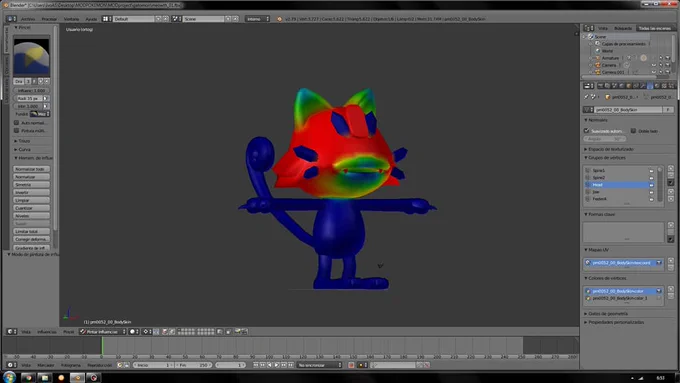The height and width of the screenshot is (383, 680).
Task: Click the timeline Fin frame field
Action: tap(193, 365)
